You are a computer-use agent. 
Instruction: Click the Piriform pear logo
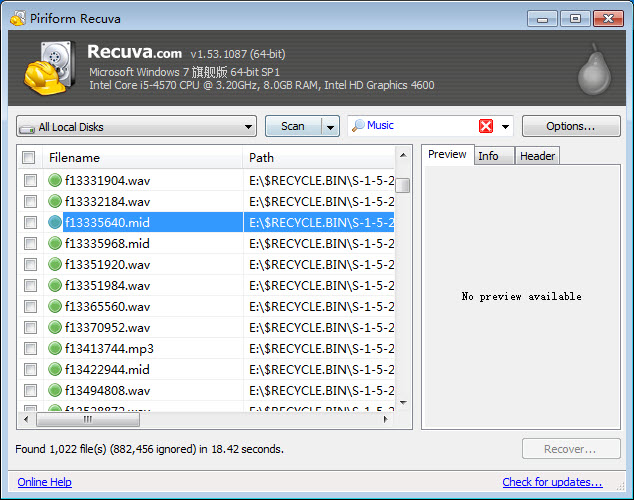click(594, 69)
